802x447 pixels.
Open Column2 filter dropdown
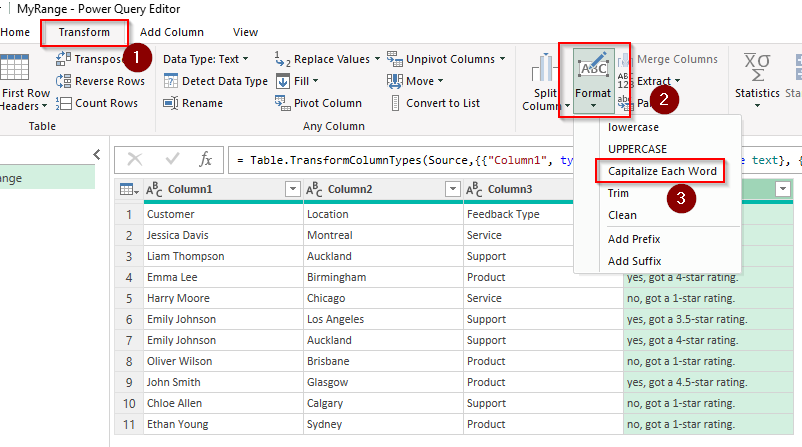point(453,189)
